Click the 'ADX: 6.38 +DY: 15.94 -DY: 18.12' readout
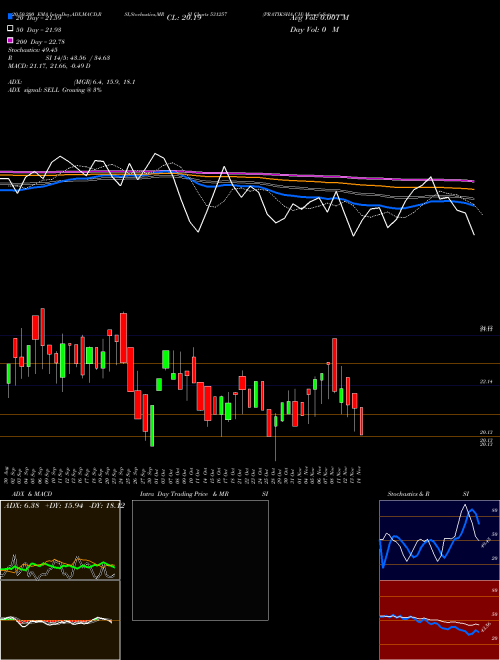 point(64,506)
